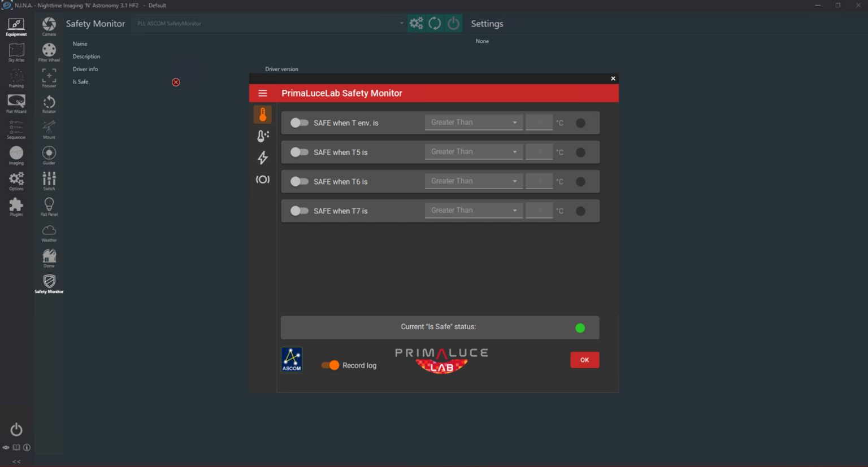The image size is (868, 467).
Task: Open the Dome equipment section
Action: pyautogui.click(x=49, y=258)
